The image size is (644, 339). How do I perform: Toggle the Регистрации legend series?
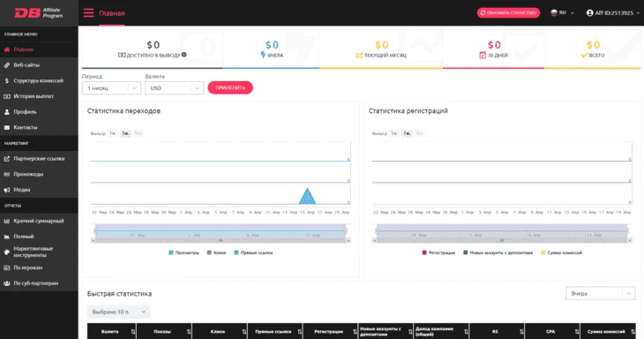coord(438,252)
